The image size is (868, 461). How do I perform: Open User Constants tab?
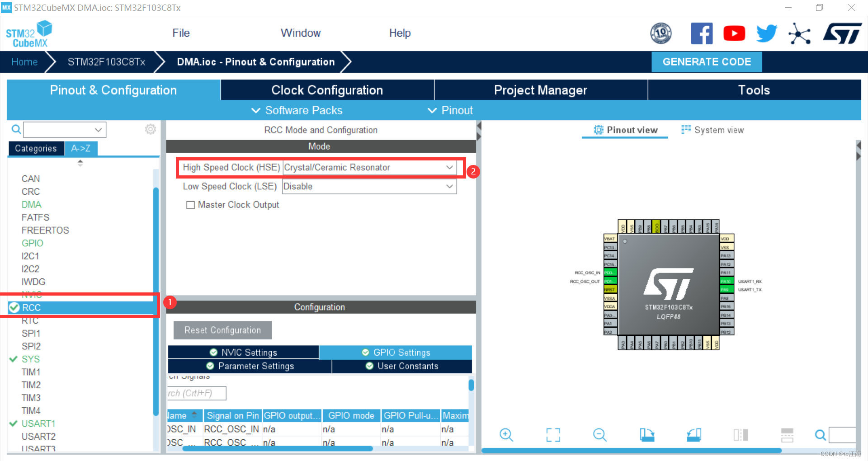402,366
